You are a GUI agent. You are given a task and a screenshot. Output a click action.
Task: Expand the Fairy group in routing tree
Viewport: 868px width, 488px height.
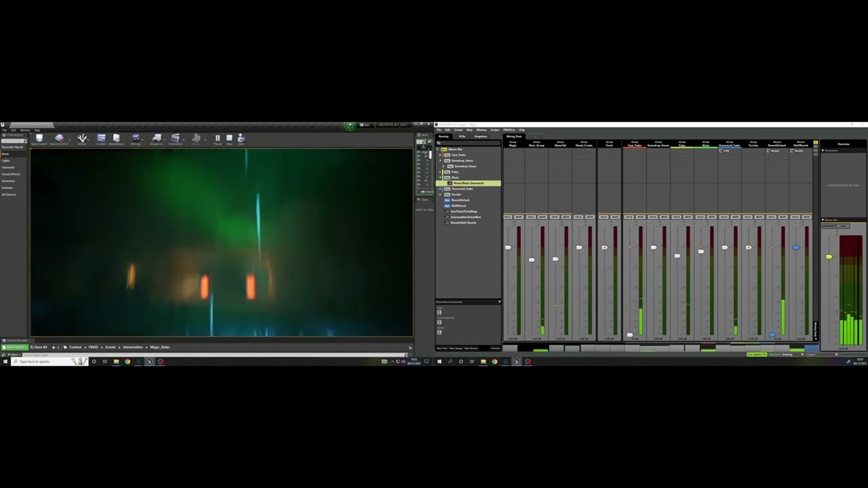point(440,172)
